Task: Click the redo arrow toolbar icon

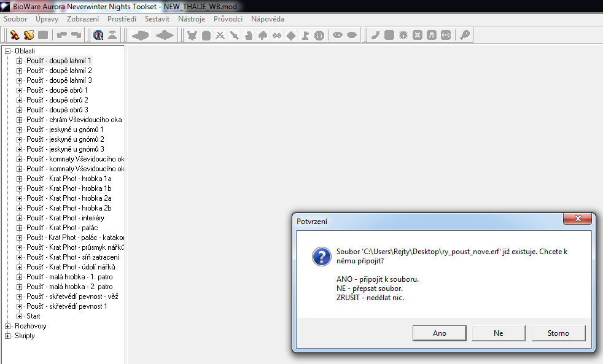Action: (x=76, y=35)
